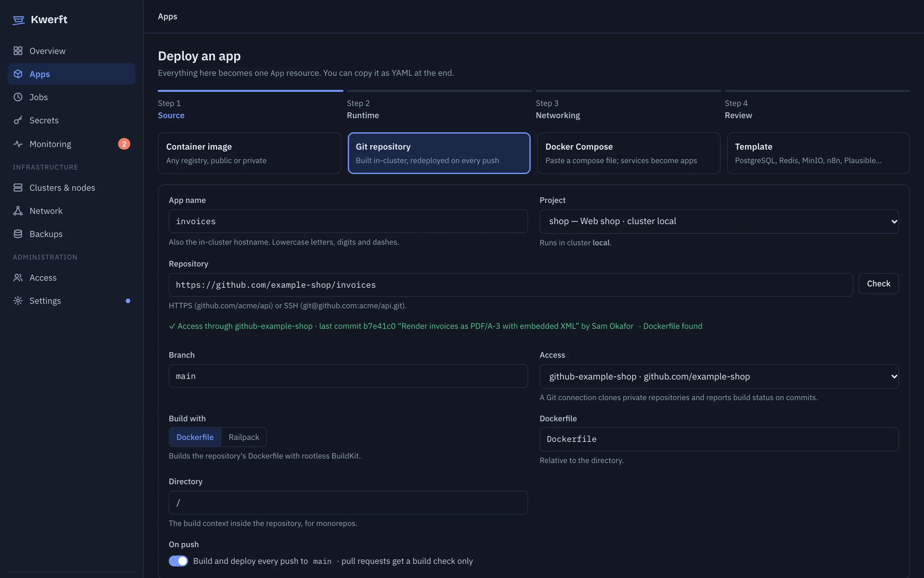The image size is (924, 578).
Task: Select Railpack build option
Action: [x=244, y=437]
